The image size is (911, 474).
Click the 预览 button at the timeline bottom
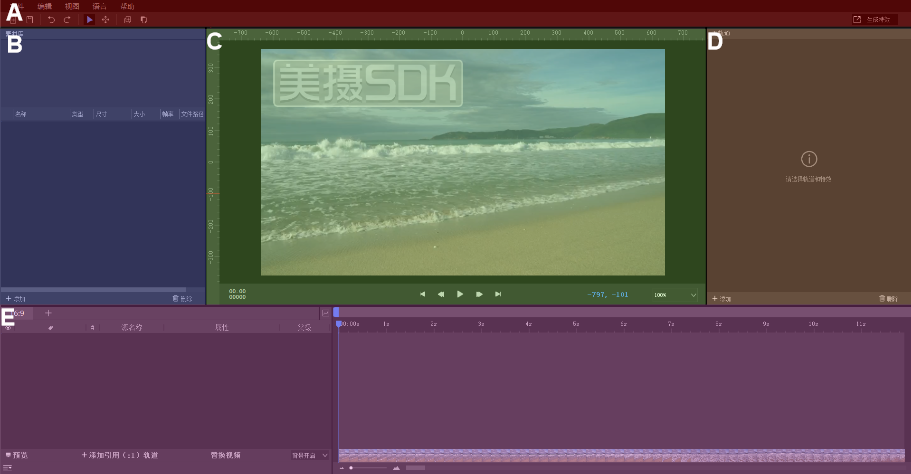pos(17,455)
